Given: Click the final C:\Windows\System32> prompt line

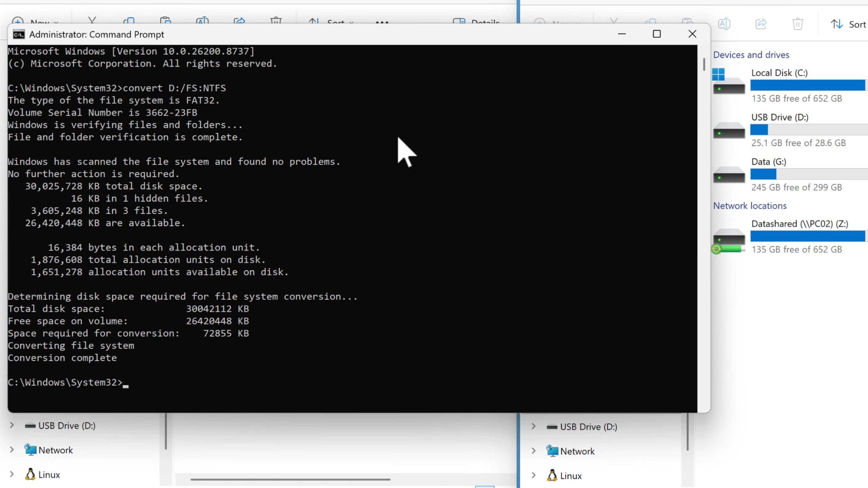Looking at the screenshot, I should point(68,382).
